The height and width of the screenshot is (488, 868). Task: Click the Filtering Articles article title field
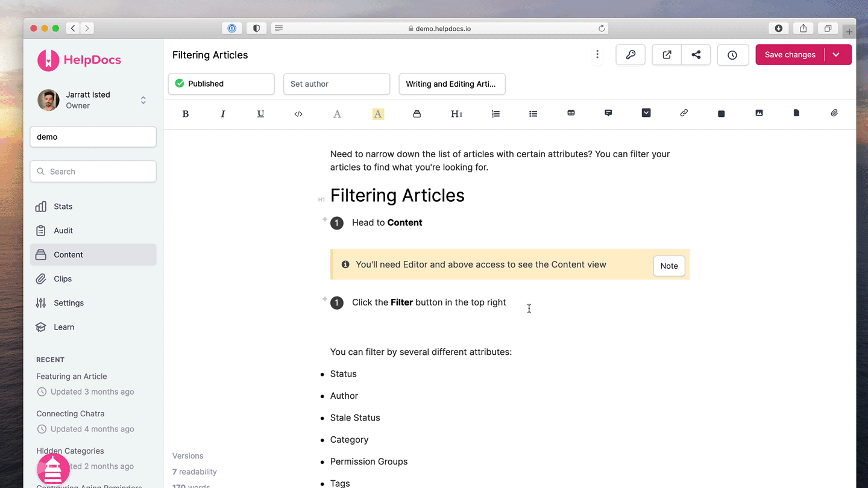(210, 55)
